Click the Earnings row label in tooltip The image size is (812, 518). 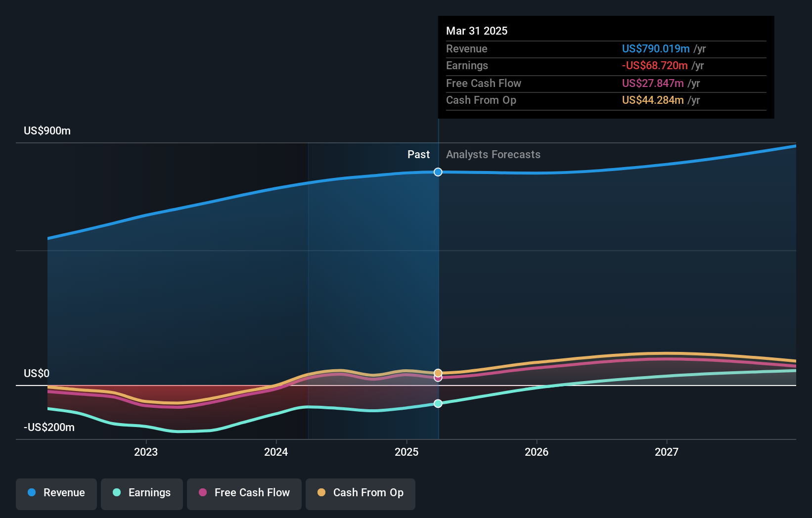(x=467, y=65)
